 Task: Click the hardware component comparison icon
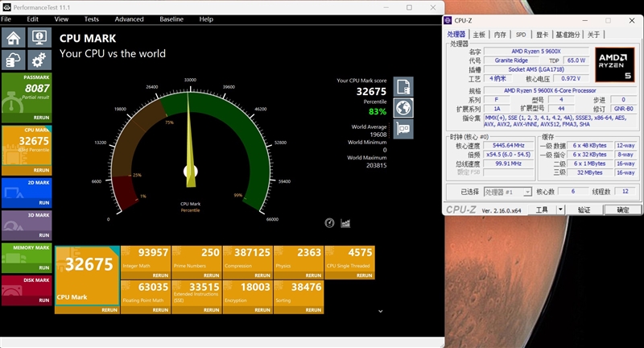pos(403,127)
